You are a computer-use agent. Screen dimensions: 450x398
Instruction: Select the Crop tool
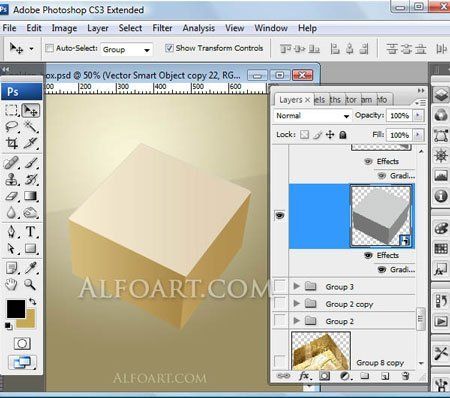coord(12,143)
